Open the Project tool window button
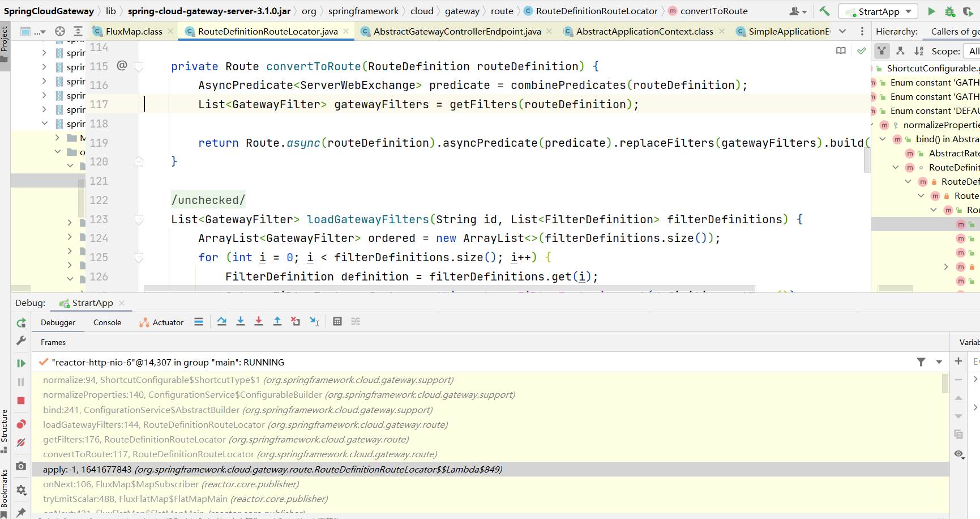Image resolution: width=980 pixels, height=519 pixels. (x=5, y=44)
